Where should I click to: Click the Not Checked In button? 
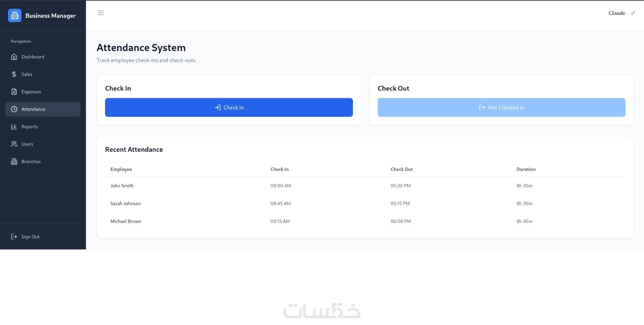click(502, 108)
